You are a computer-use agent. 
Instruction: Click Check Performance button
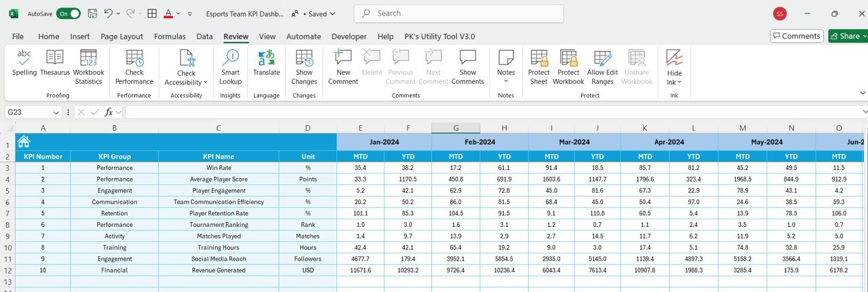[134, 67]
